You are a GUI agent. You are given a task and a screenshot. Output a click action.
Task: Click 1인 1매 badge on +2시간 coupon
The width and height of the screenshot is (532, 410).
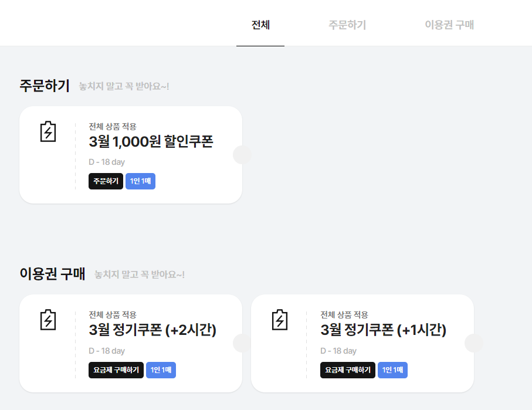[x=161, y=370]
